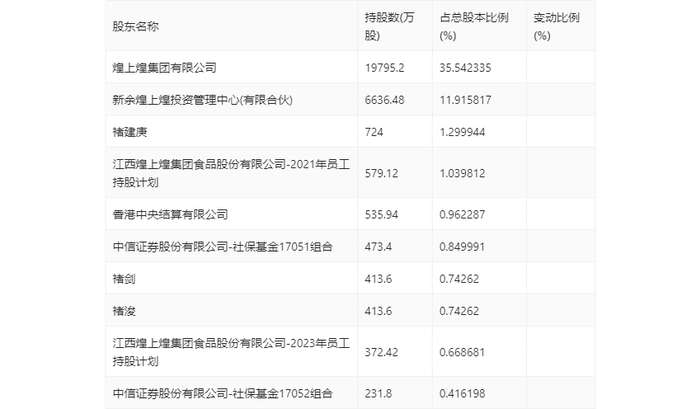
Task: Click holding value 724
Action: point(374,132)
